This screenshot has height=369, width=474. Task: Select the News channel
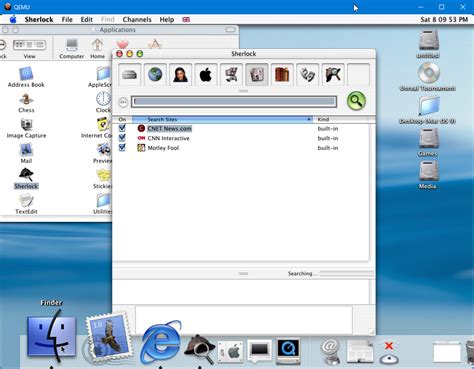[x=257, y=75]
